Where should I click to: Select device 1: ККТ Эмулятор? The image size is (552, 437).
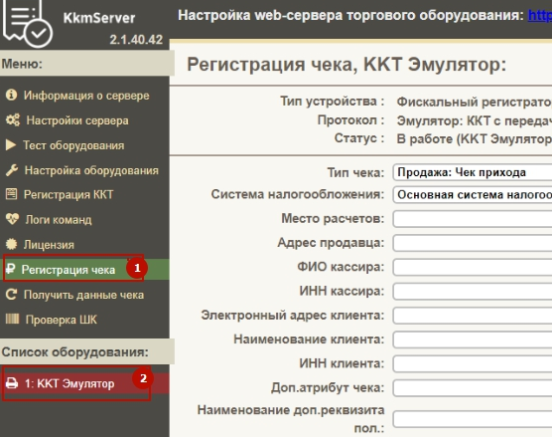(84, 383)
